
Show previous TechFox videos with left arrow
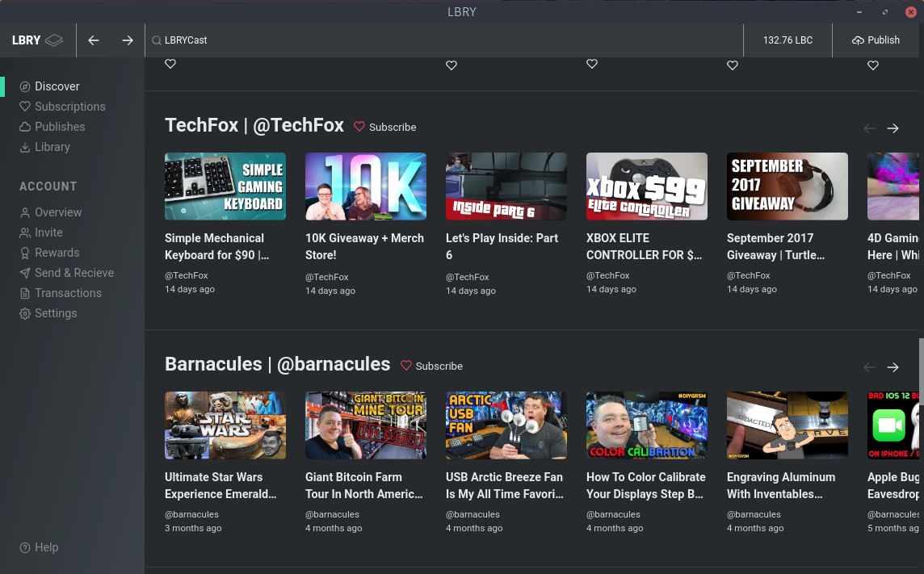(869, 128)
